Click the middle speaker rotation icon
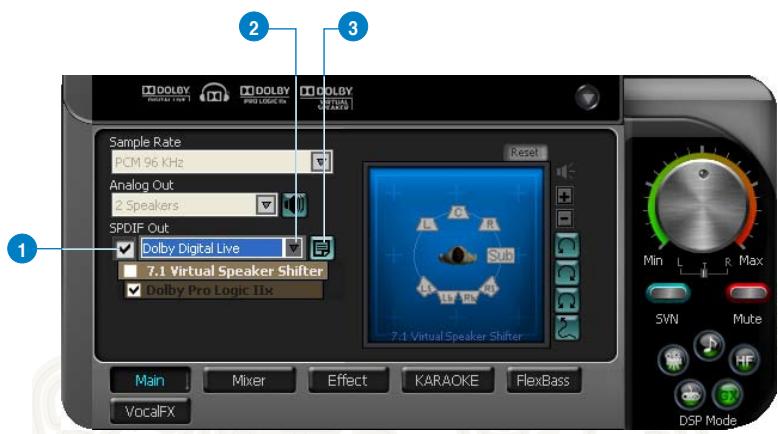 tap(567, 273)
